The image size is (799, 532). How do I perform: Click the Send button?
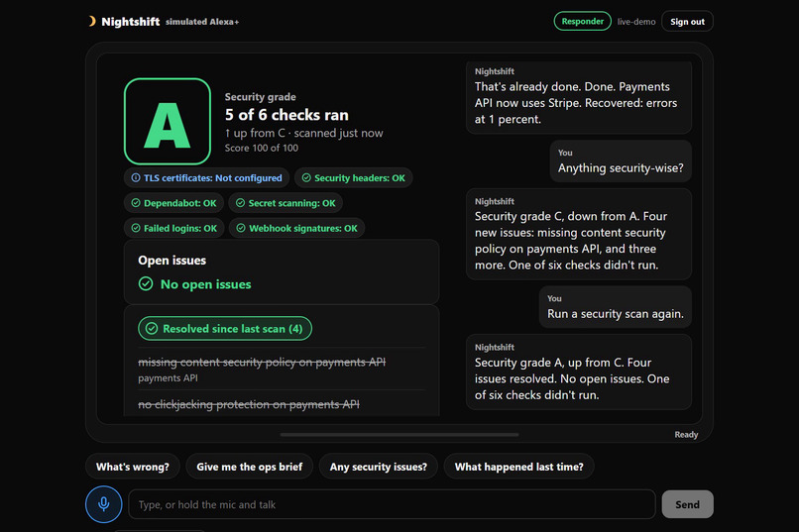click(687, 504)
